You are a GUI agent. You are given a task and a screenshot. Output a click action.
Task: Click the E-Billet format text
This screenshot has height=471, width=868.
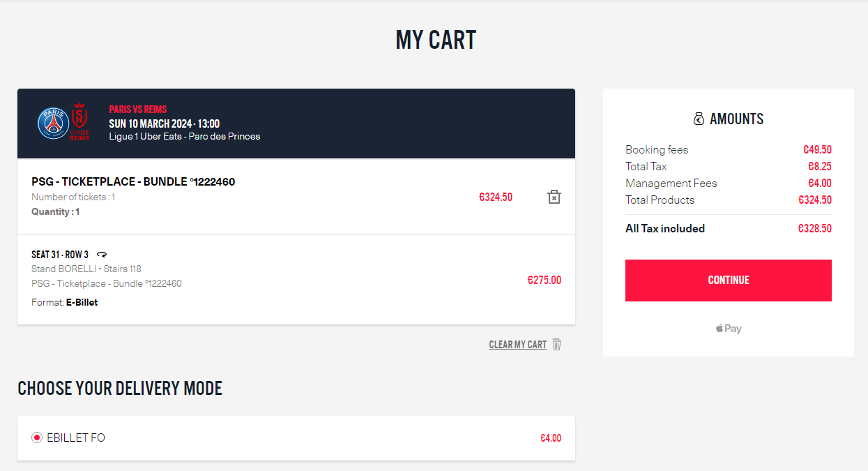[x=82, y=302]
